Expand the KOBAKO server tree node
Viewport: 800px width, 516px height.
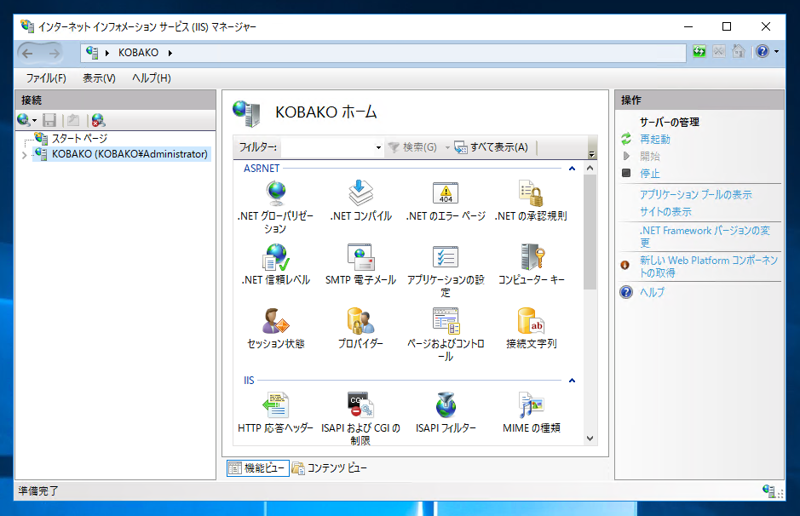tap(24, 155)
